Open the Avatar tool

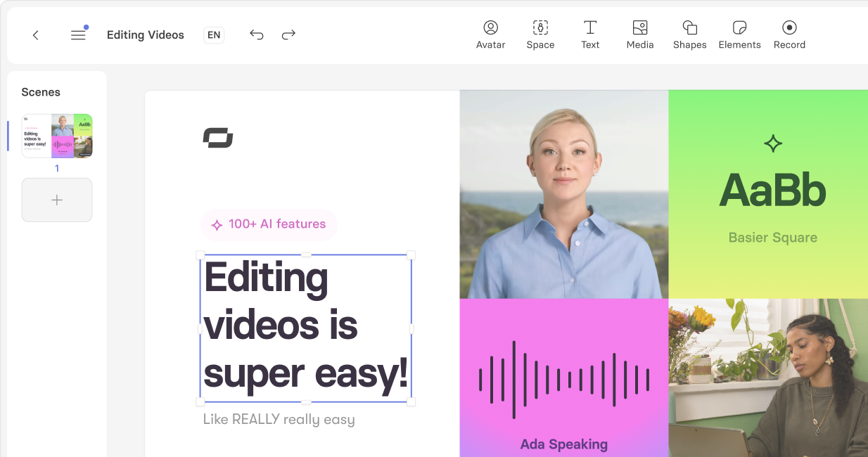(x=490, y=34)
